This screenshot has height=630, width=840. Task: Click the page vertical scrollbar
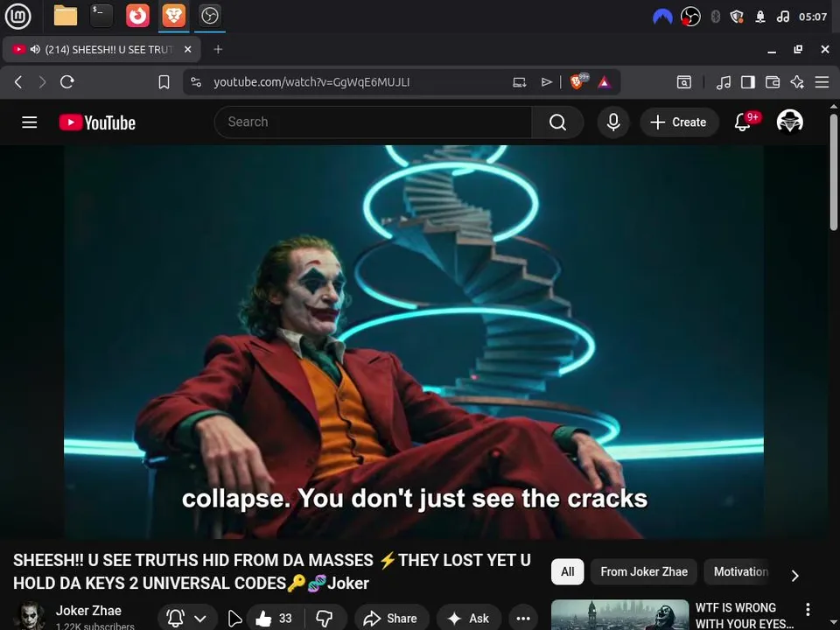pos(834,171)
